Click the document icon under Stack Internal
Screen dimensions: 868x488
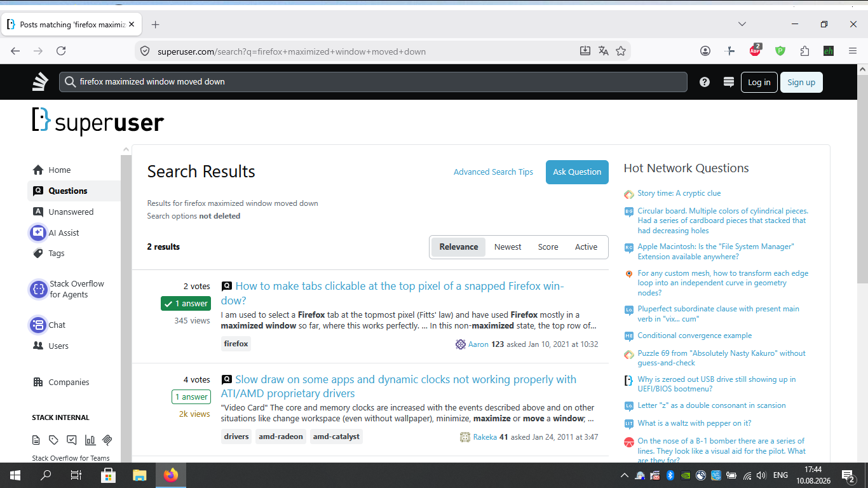[x=36, y=440]
